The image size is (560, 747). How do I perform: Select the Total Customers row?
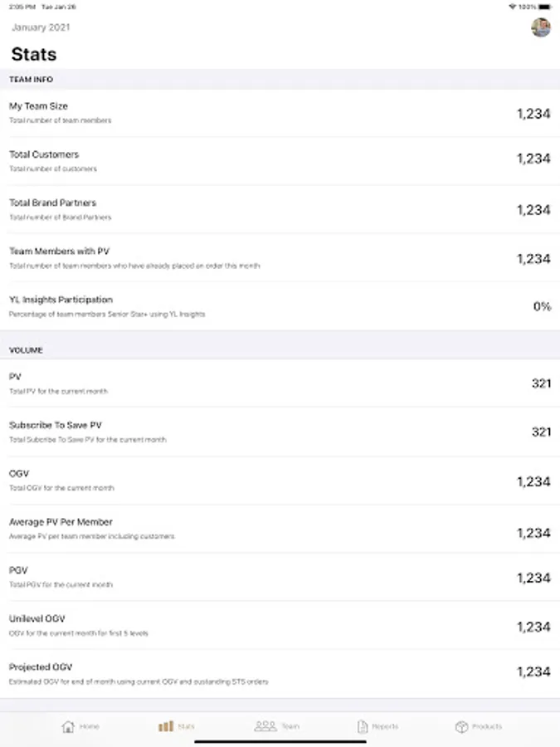click(x=280, y=161)
